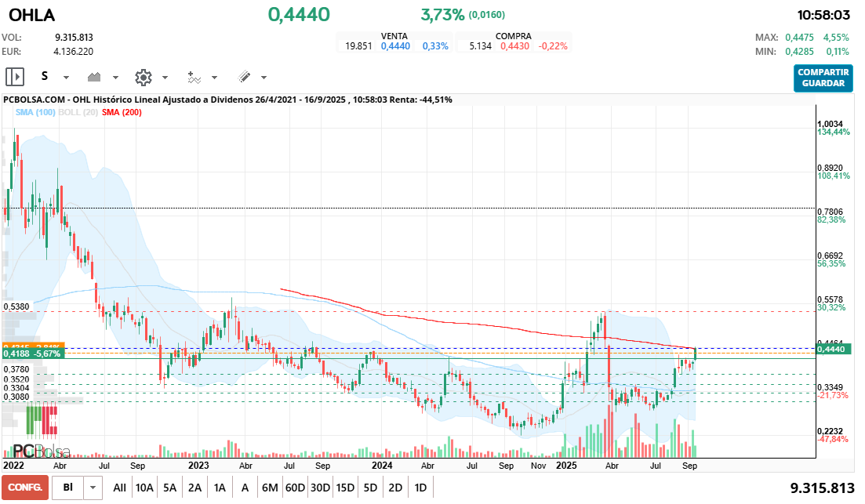This screenshot has width=865, height=504.
Task: Click the red CONFG. button
Action: pyautogui.click(x=25, y=488)
